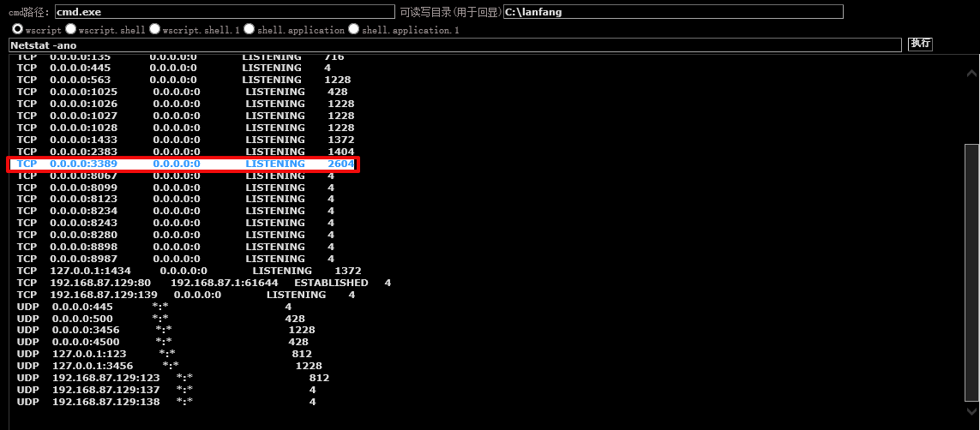Select the wscript radio button

click(x=17, y=29)
